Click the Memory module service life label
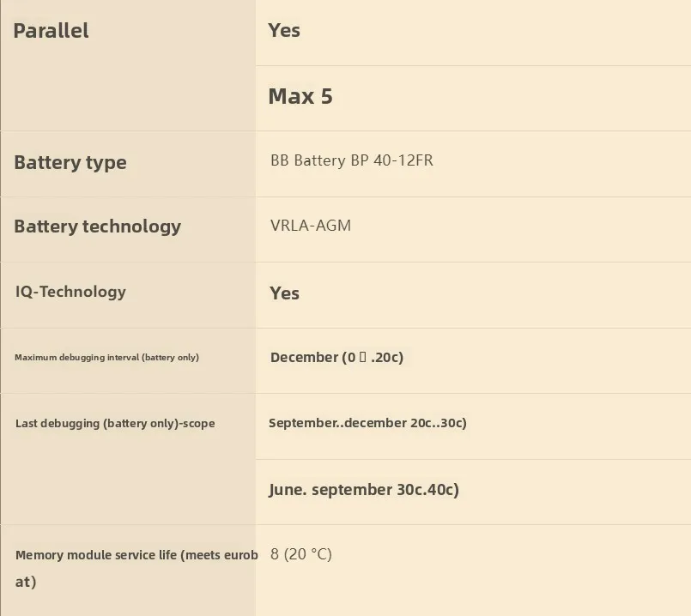 [136, 555]
